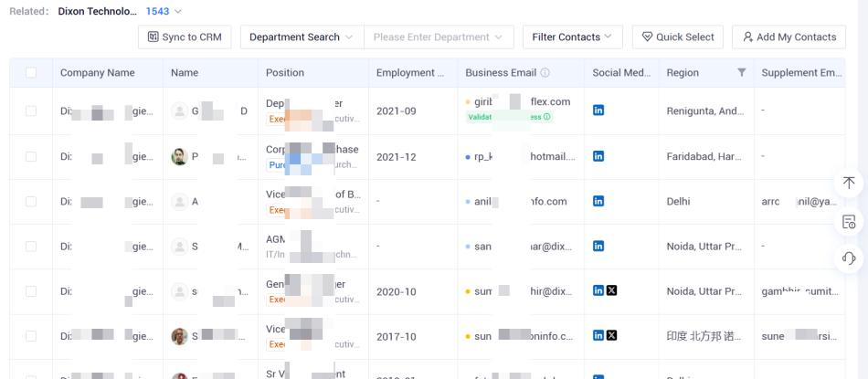Open LinkedIn icon for Renigunta contact
Image resolution: width=868 pixels, height=379 pixels.
(x=598, y=111)
